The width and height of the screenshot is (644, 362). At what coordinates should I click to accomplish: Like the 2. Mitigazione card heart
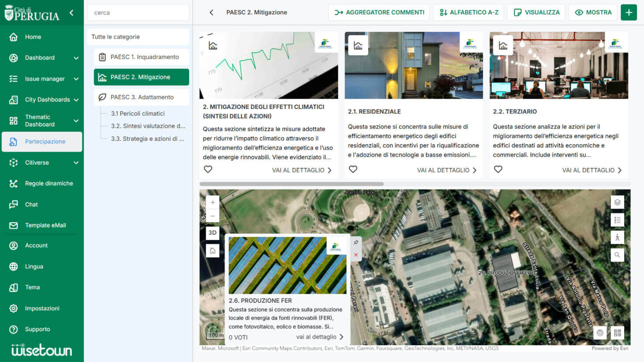pos(208,169)
